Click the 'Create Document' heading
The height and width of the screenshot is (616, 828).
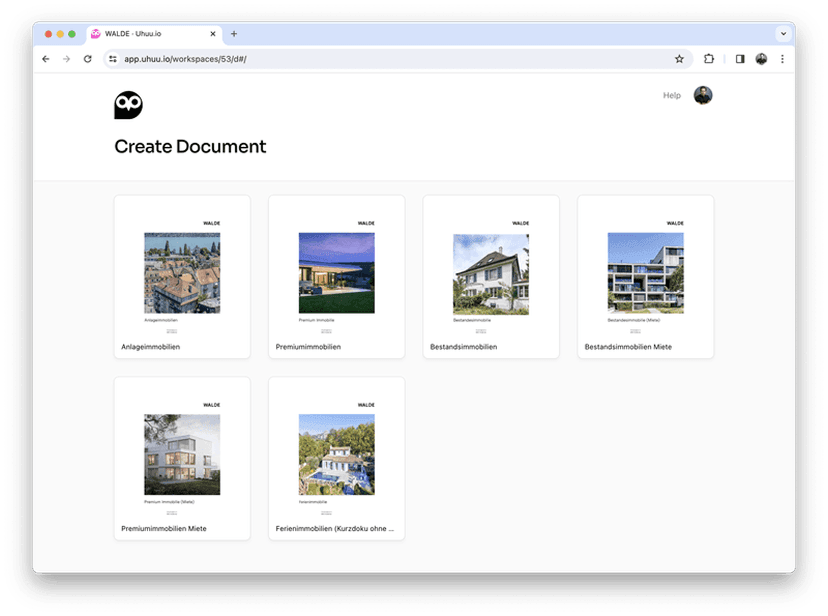[190, 147]
